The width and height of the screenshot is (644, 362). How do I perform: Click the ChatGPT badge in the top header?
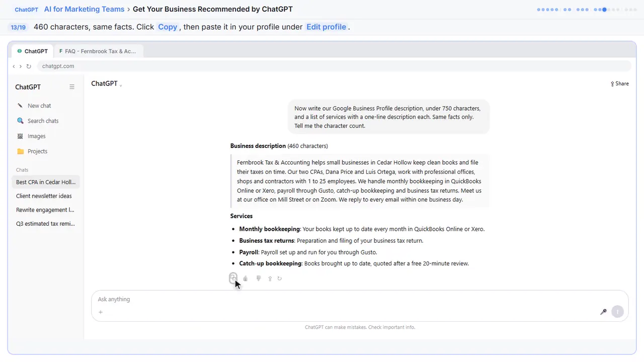pyautogui.click(x=27, y=10)
